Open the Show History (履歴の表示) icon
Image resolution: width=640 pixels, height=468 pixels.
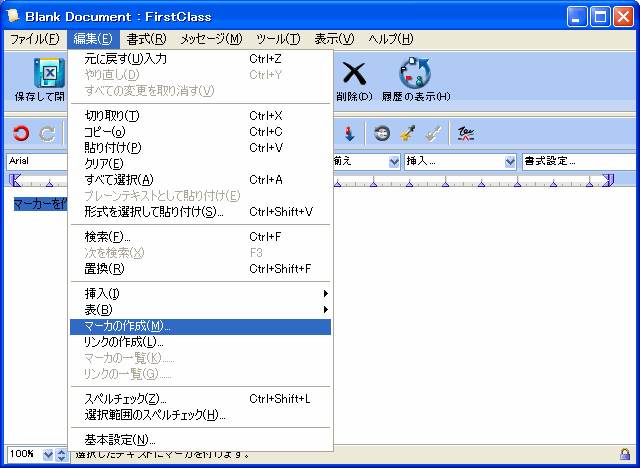click(414, 80)
